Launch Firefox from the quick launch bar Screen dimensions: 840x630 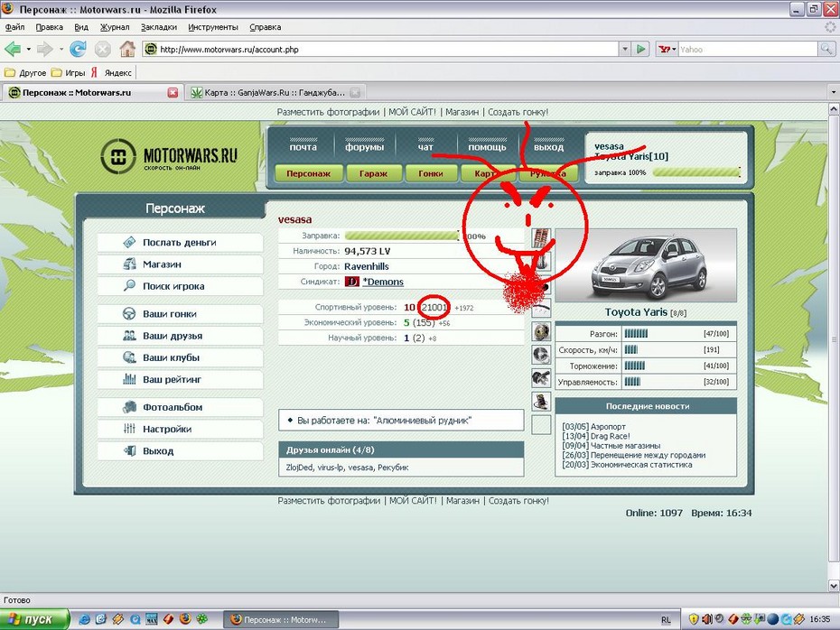185,619
